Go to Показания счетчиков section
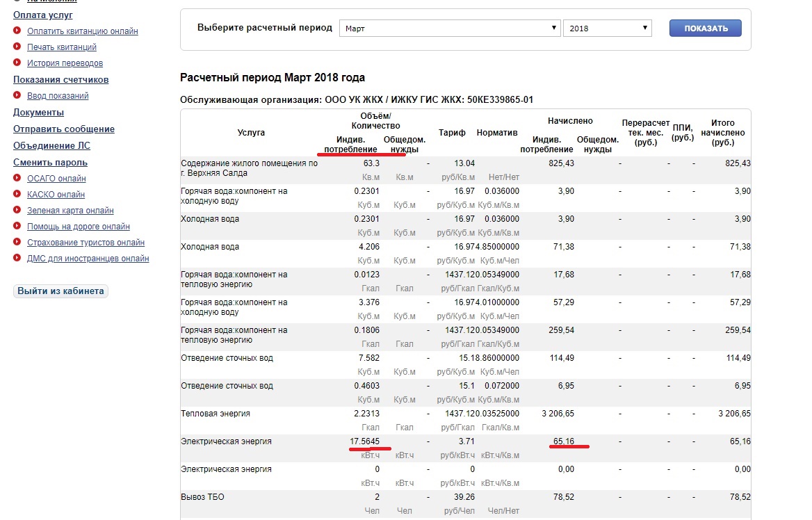The image size is (812, 520). coord(61,79)
